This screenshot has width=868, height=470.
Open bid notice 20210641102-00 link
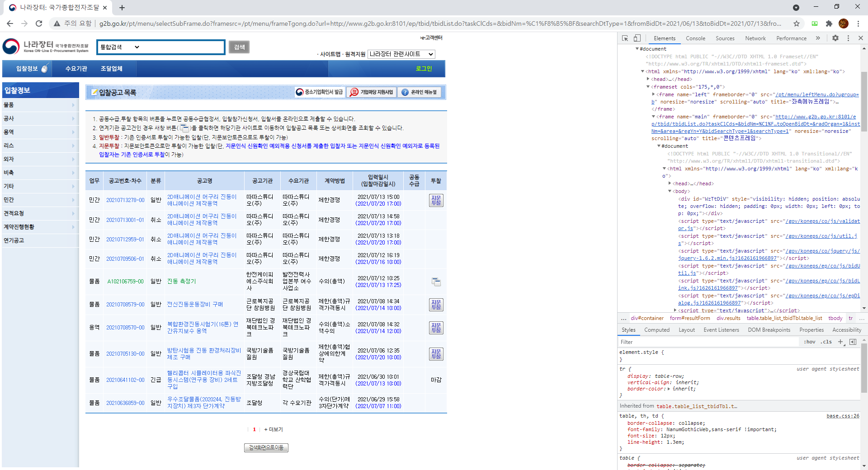pyautogui.click(x=125, y=380)
